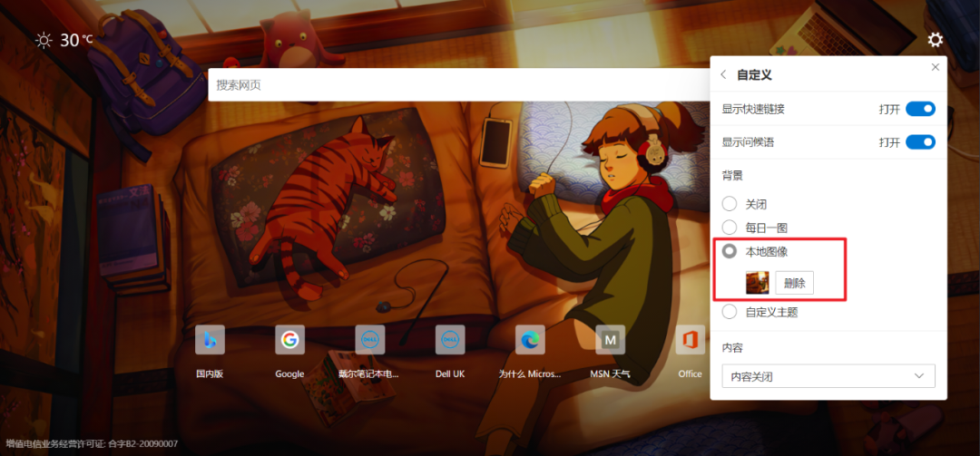This screenshot has height=456, width=980.
Task: Select the 自定义主题 background option
Action: point(730,311)
